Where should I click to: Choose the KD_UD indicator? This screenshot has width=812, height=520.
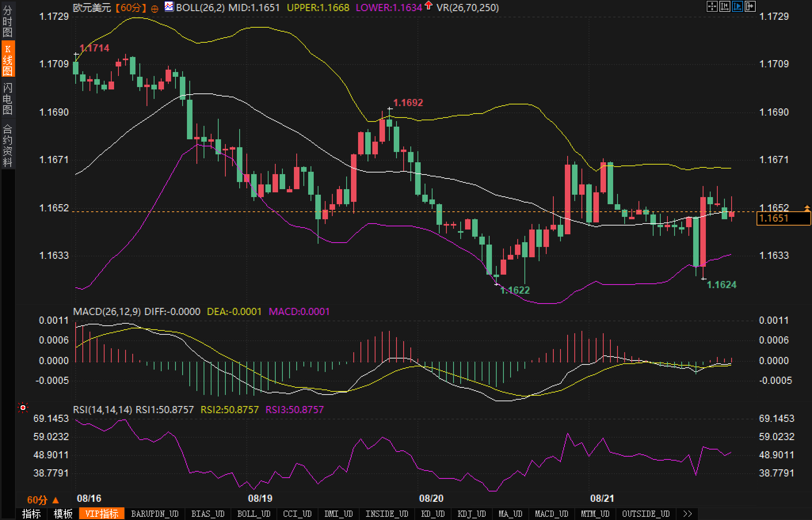click(x=433, y=514)
